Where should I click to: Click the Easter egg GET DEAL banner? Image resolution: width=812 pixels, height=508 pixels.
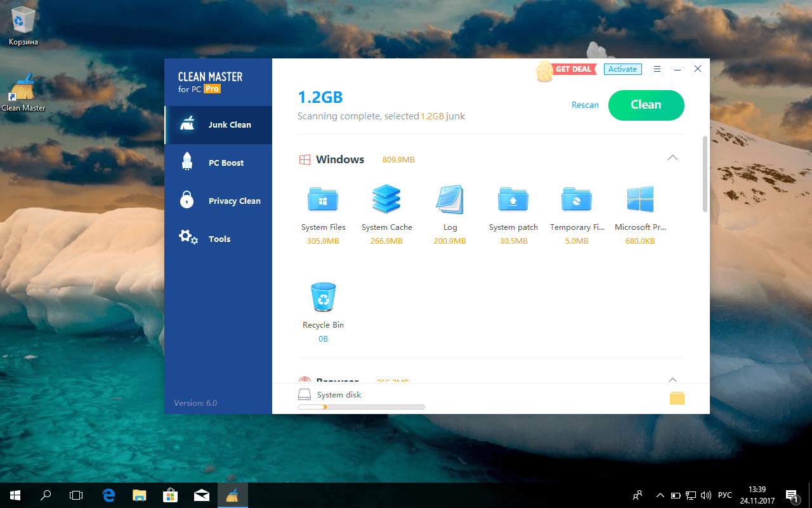pyautogui.click(x=566, y=70)
